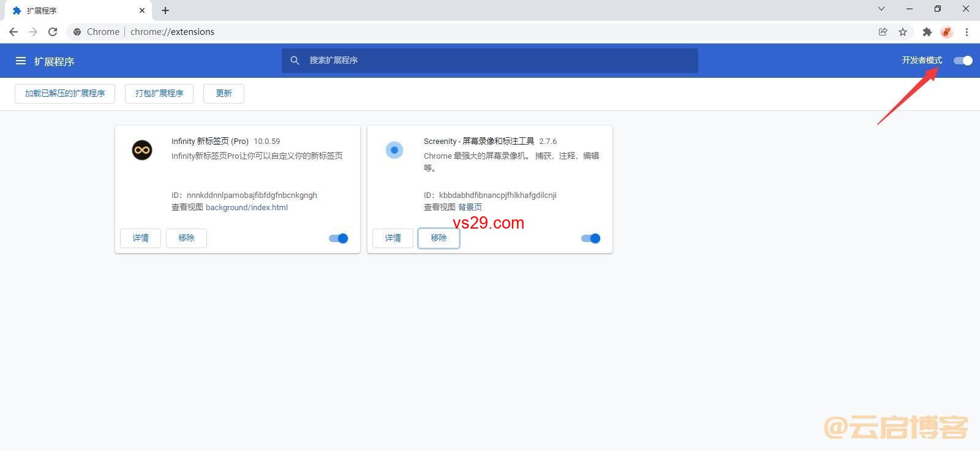Screen dimensions: 980x451
Task: Minimize the Chrome window
Action: 910,9
